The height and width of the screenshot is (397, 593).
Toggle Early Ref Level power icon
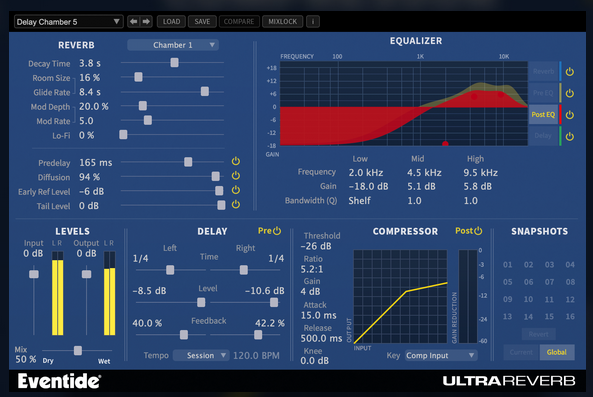(236, 190)
